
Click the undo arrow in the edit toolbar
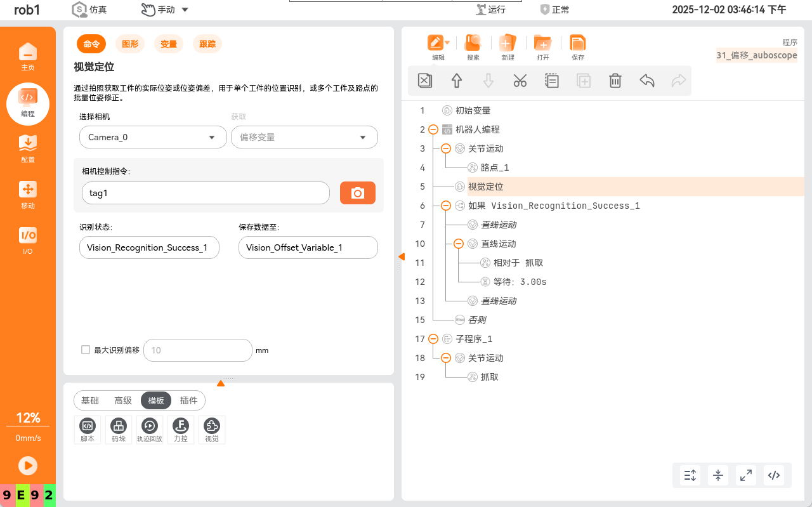tap(646, 81)
